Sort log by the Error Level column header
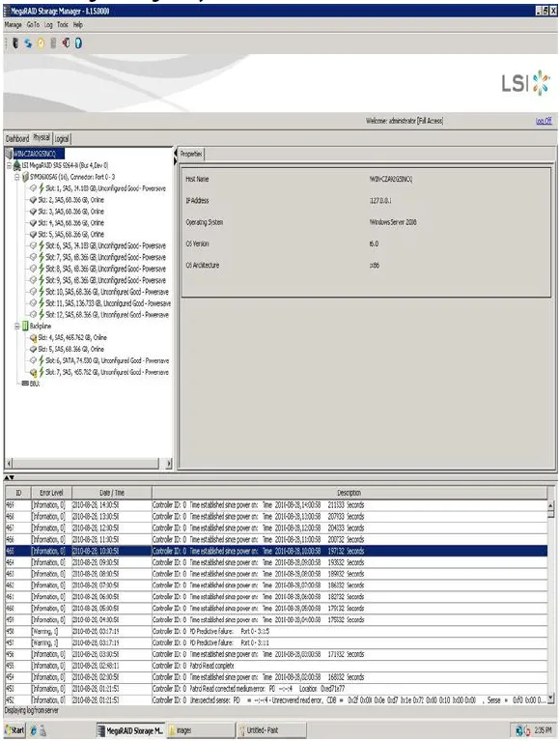The image size is (560, 741). [x=51, y=493]
